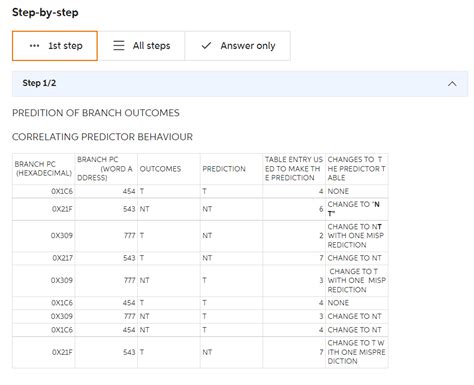
Task: Click the Step 1/2 header bar
Action: (240, 84)
